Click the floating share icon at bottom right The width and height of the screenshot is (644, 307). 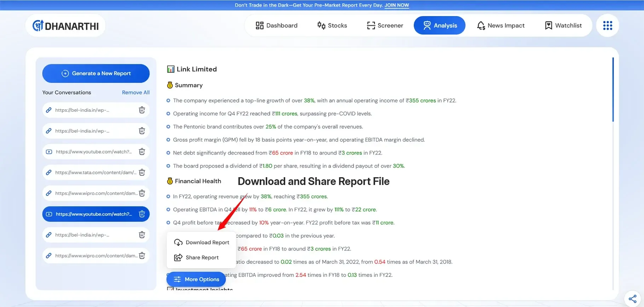tap(632, 299)
